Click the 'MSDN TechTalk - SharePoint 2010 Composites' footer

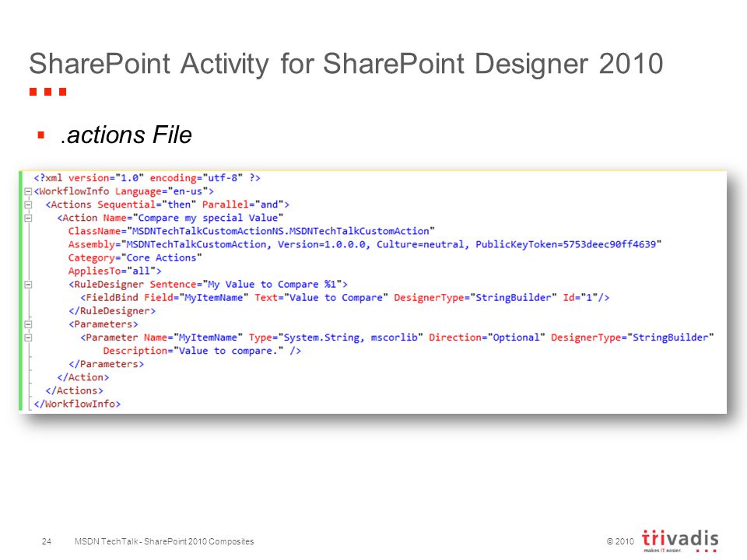click(x=164, y=541)
